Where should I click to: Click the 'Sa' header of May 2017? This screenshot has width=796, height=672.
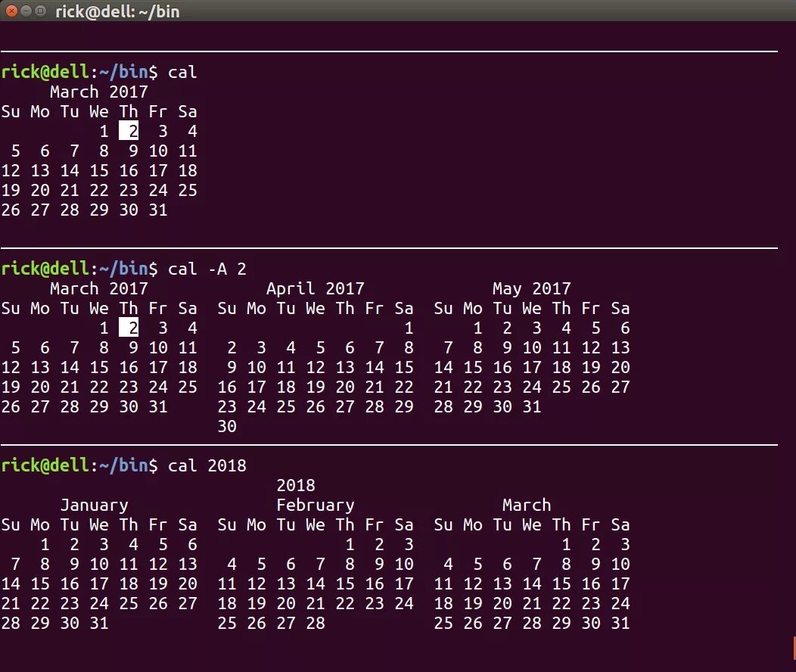point(620,308)
